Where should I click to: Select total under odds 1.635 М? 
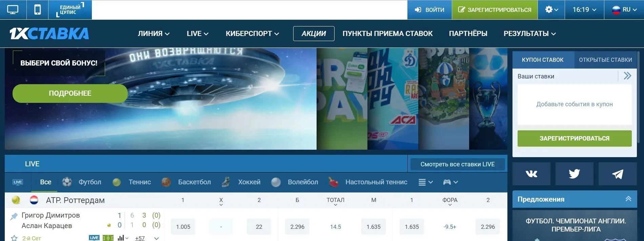374,227
